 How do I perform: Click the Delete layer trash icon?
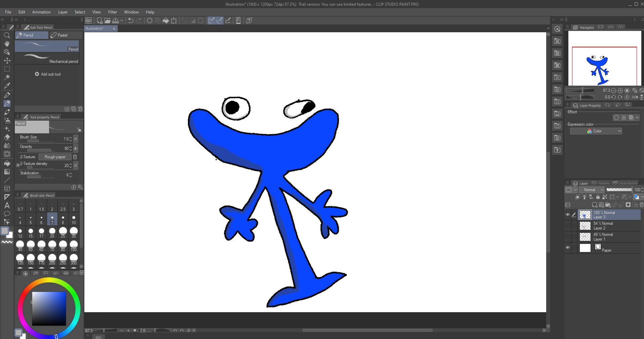[x=641, y=205]
